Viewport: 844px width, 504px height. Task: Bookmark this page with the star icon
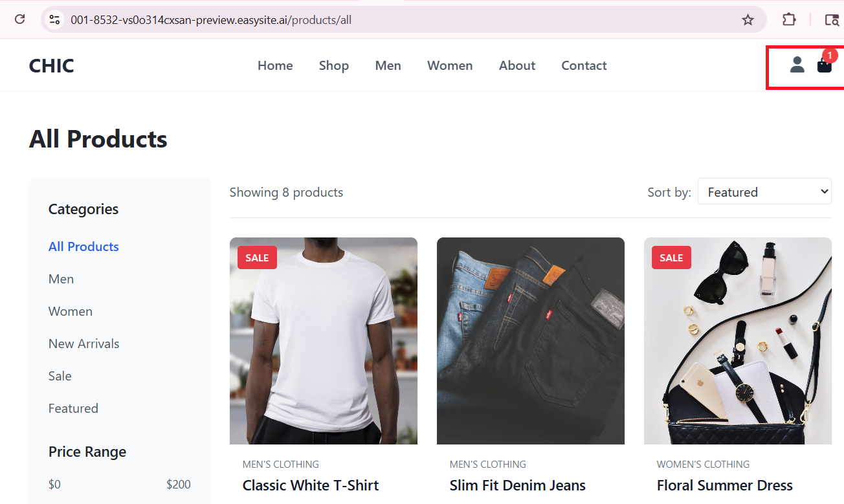[748, 20]
